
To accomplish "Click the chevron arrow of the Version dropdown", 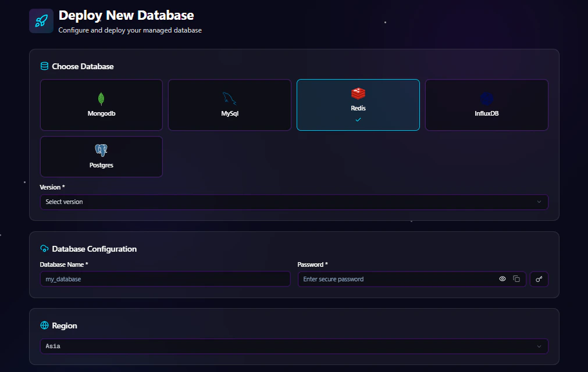I will tap(539, 202).
